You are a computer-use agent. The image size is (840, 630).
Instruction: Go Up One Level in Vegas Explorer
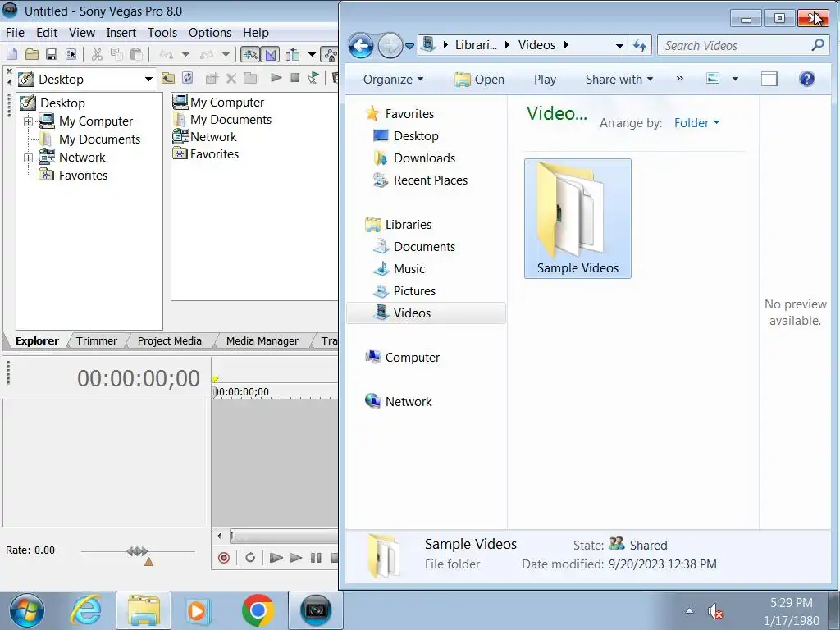[168, 78]
